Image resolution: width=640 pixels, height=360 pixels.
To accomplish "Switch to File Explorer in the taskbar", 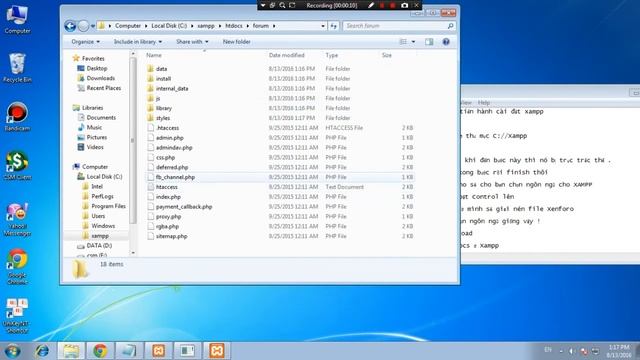I will [x=71, y=351].
